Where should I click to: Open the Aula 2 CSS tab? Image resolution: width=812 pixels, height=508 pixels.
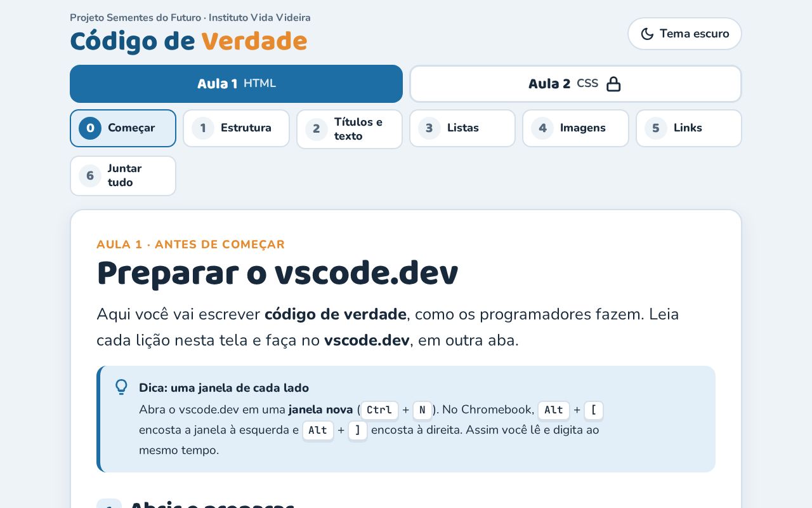coord(575,84)
